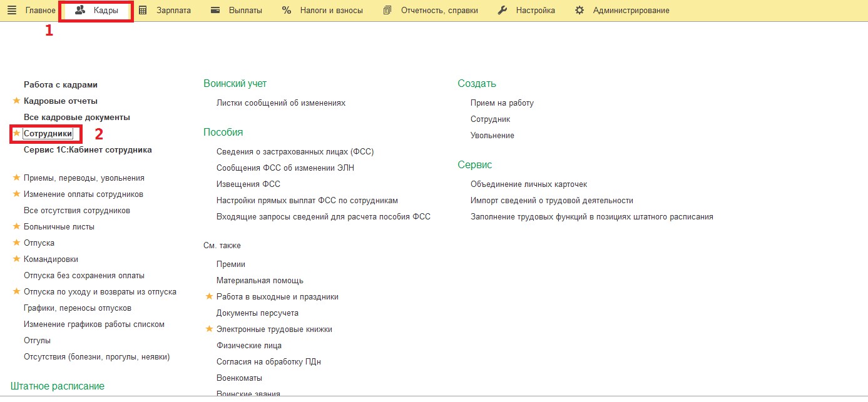Image resolution: width=868 pixels, height=402 pixels.
Task: Open Настройки прямых выплат ФСС по сотрудникам
Action: coord(307,200)
